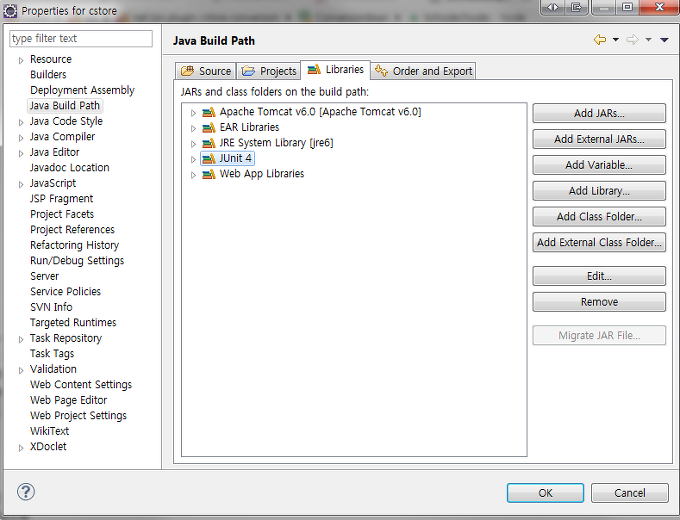The height and width of the screenshot is (520, 680).
Task: Select the Web App Libraries entry text
Action: [x=262, y=174]
